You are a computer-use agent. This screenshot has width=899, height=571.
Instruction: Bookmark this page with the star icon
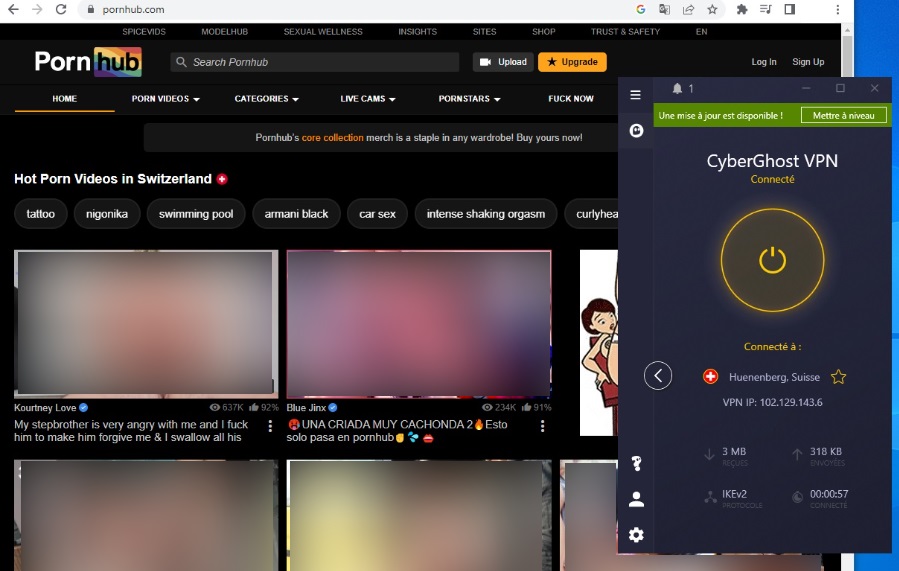pos(713,9)
